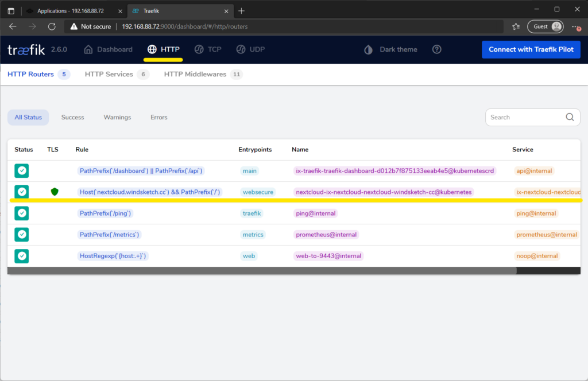
Task: Go forward with browser forward arrow
Action: [32, 26]
